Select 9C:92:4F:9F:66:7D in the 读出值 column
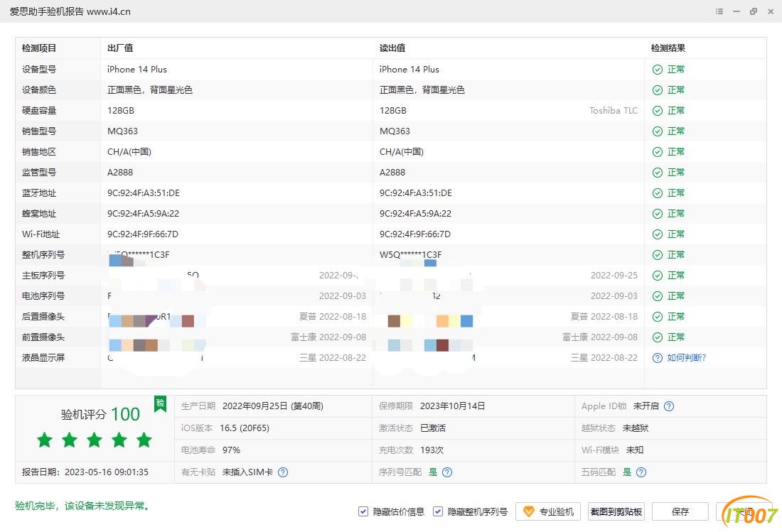This screenshot has height=532, width=782. [x=415, y=234]
